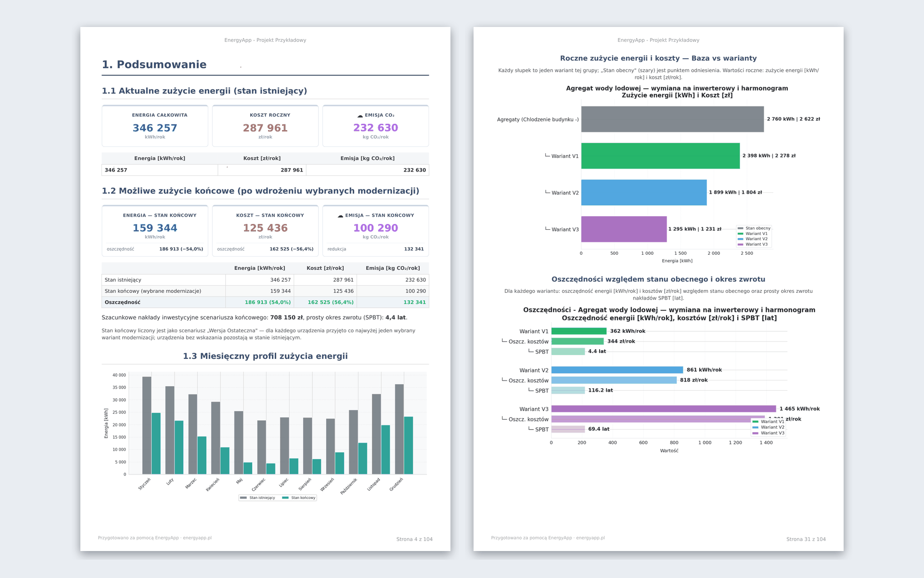Select blue Wariant V2 bar 1 899 kWh

pos(644,193)
